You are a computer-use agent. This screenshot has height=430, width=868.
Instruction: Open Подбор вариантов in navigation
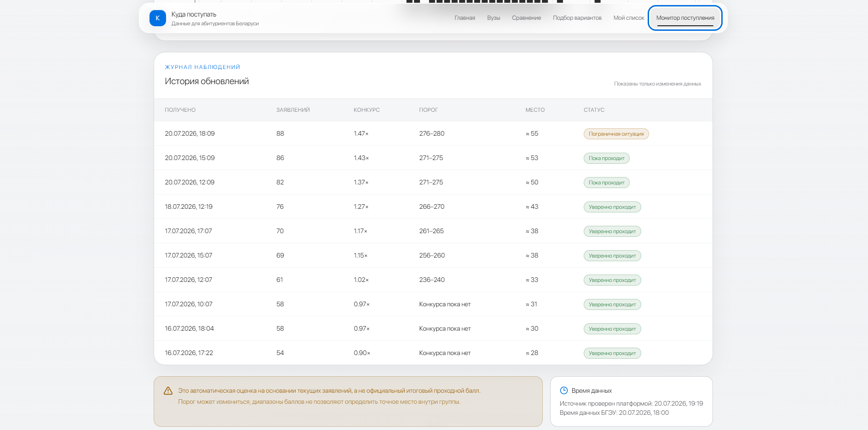coord(577,18)
